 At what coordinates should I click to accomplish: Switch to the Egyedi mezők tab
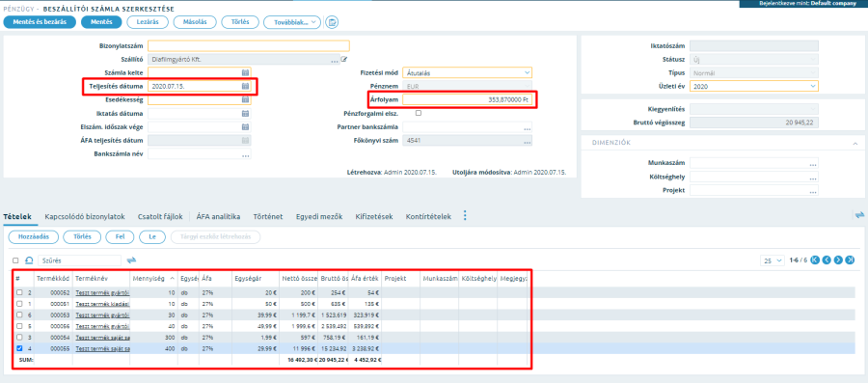[x=319, y=217]
